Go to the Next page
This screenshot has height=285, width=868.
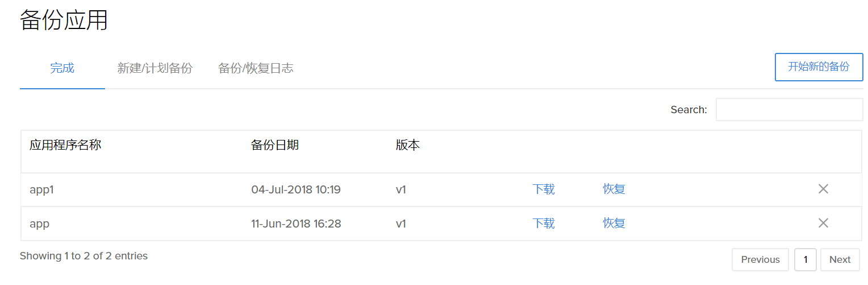tap(840, 260)
